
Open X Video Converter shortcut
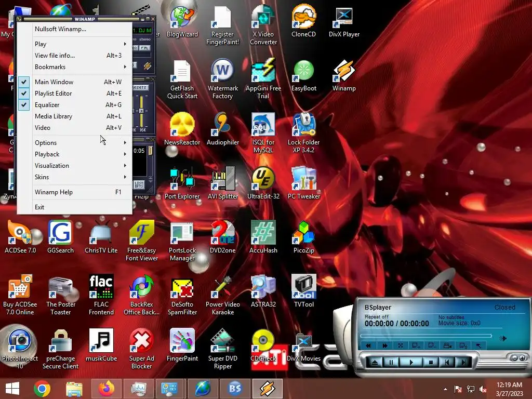[x=263, y=25]
